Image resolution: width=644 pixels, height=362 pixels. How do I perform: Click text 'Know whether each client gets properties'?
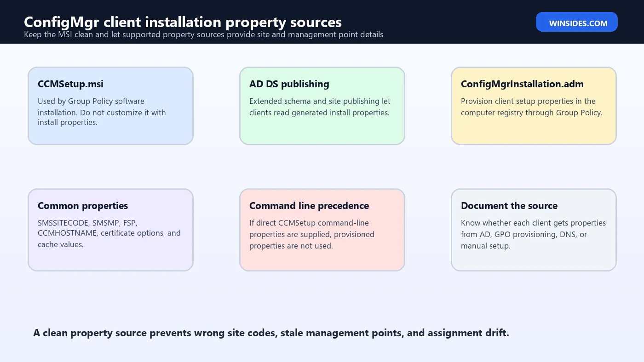[533, 234]
